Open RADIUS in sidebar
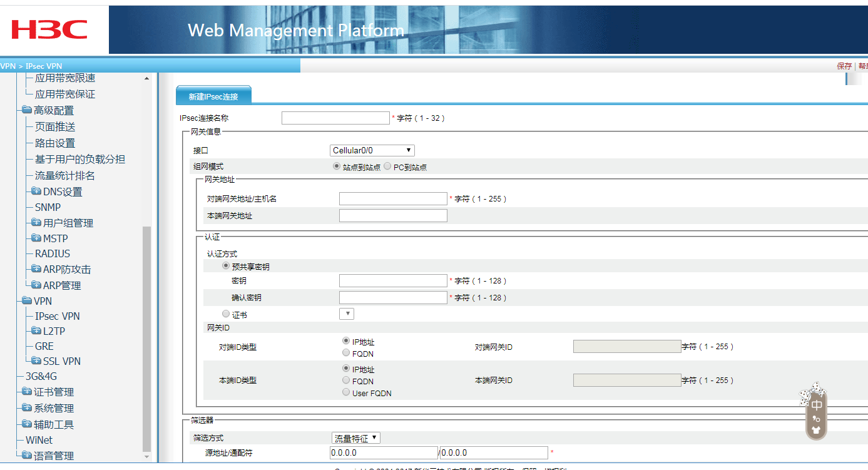The image size is (868, 470). click(53, 253)
